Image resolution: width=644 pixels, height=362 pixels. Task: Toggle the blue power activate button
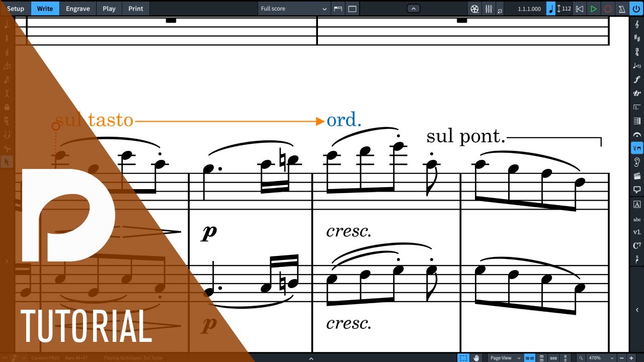[637, 9]
